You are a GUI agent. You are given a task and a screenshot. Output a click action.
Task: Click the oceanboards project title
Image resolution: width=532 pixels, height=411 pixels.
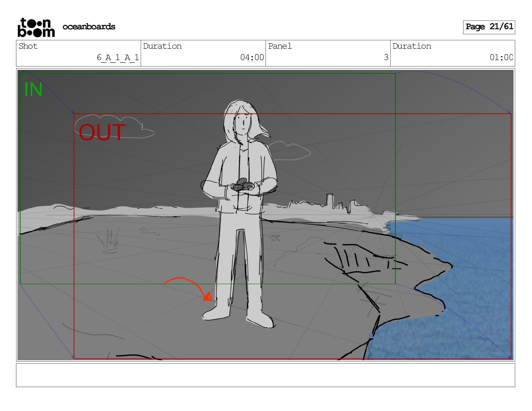click(x=89, y=27)
